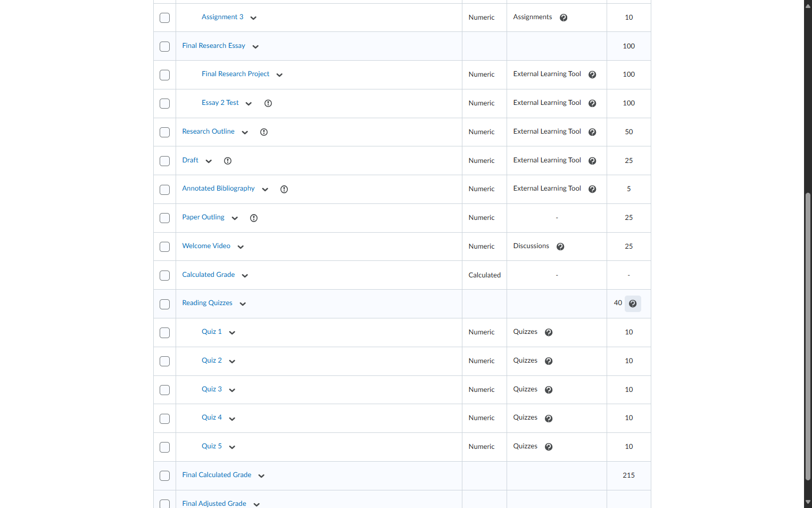Click the alert icon beside Annotated Bibliography

284,189
